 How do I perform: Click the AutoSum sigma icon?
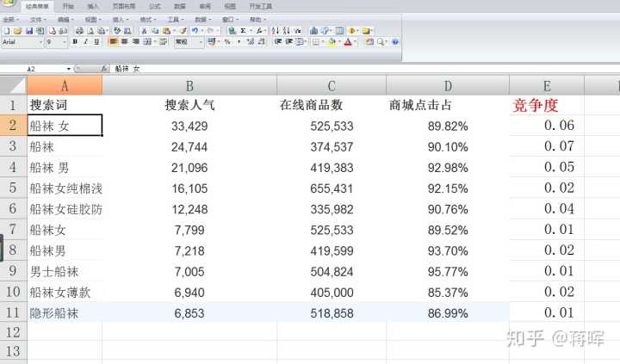click(244, 30)
